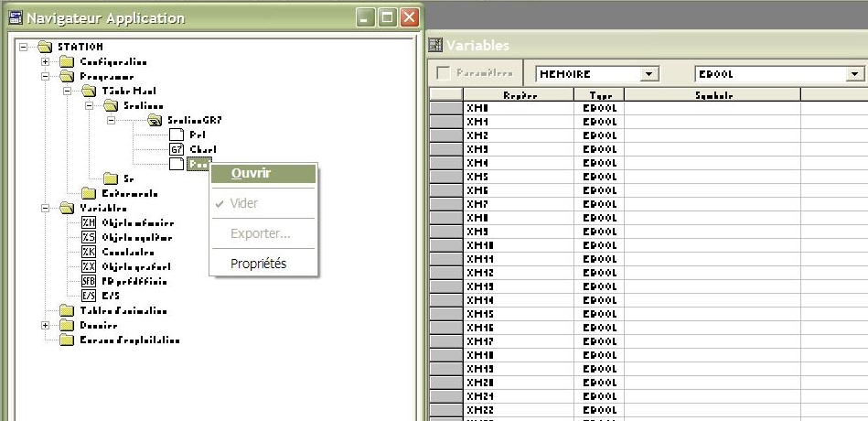The width and height of the screenshot is (868, 421).
Task: Click the EBOOL type cell of %M18
Action: tap(599, 355)
